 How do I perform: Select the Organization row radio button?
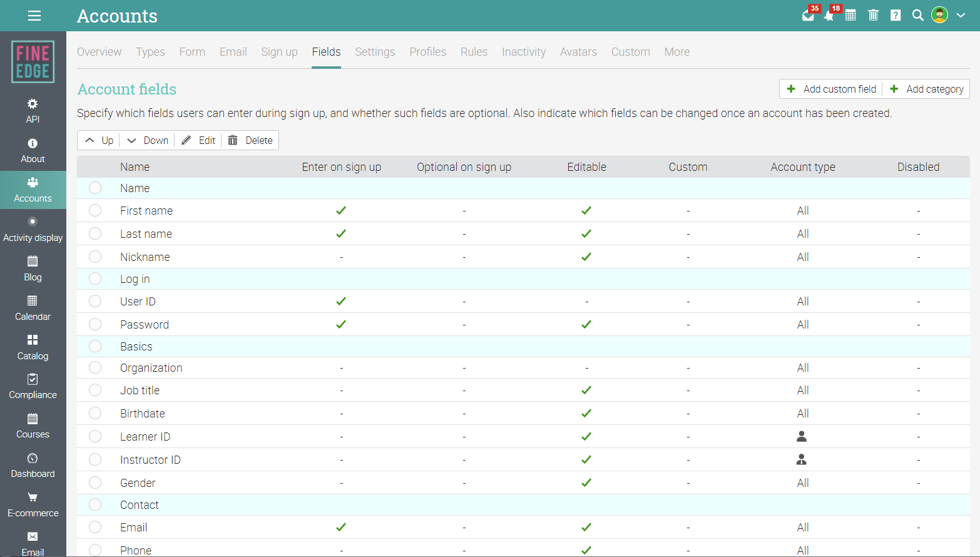[95, 367]
